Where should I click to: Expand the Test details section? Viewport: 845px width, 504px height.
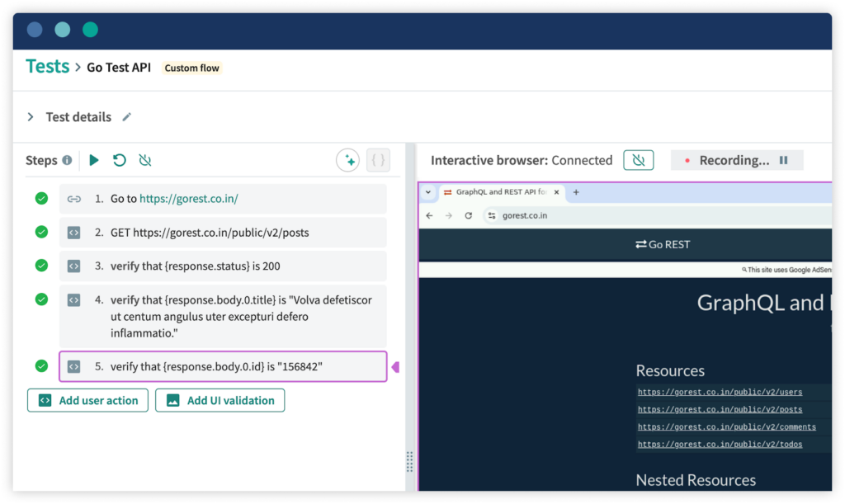[31, 116]
